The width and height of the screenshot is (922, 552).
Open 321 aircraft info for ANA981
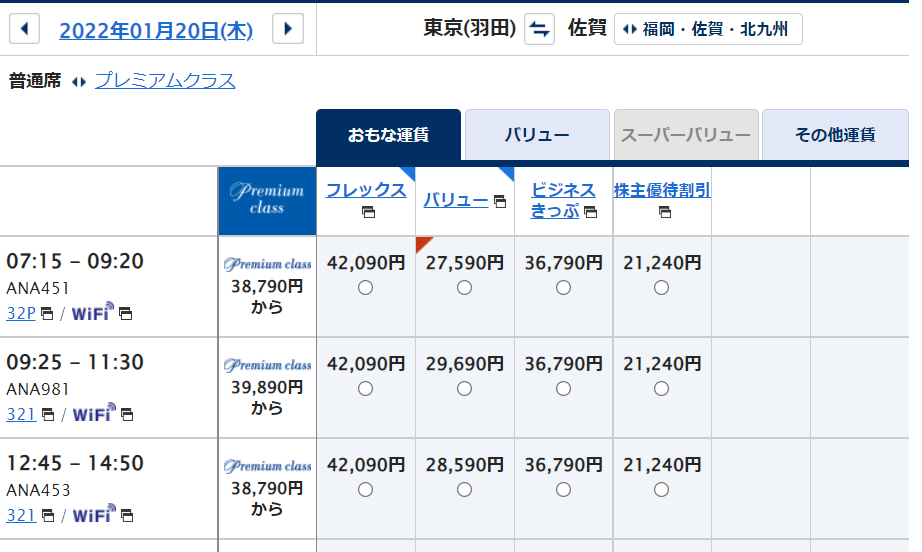[x=21, y=414]
